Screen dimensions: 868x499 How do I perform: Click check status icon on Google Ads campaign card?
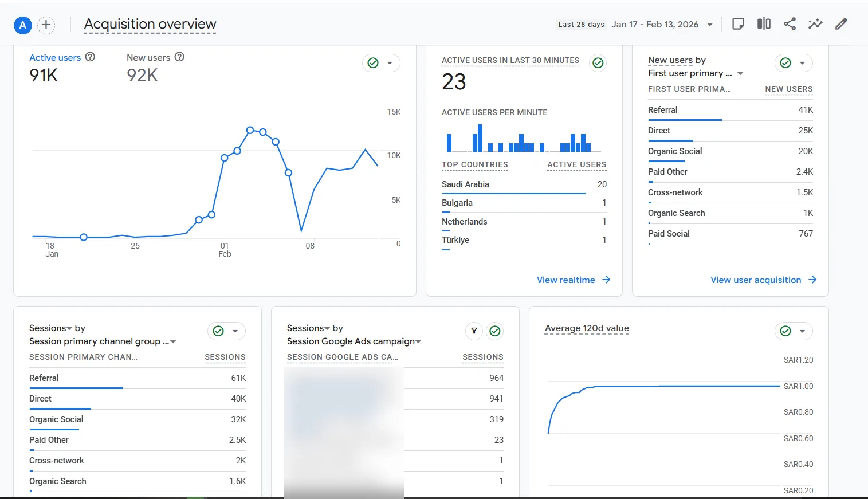(x=495, y=331)
